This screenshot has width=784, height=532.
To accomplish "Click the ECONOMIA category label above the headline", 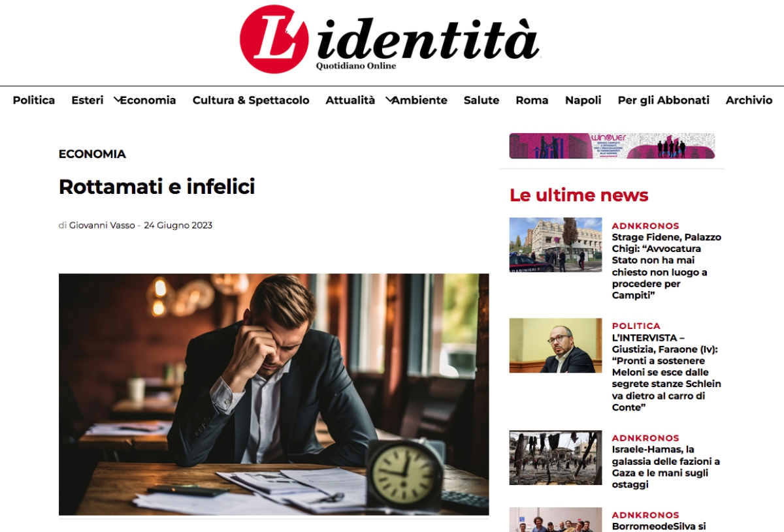I will (x=92, y=154).
